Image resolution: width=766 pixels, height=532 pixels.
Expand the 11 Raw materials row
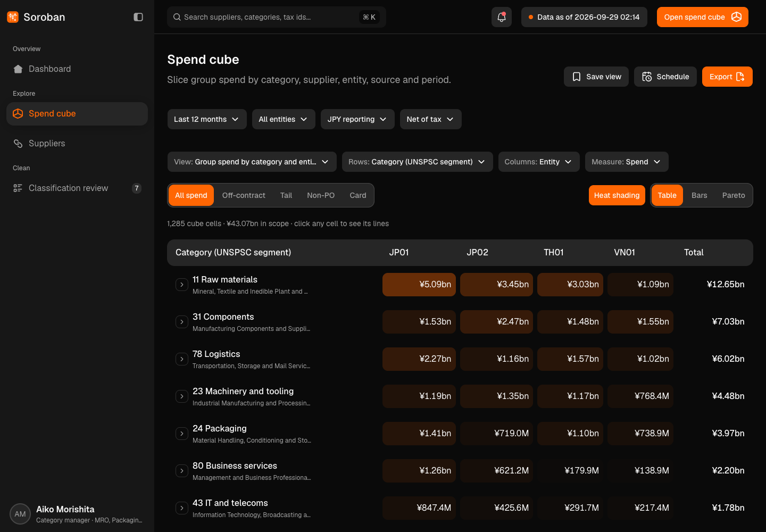[182, 285]
